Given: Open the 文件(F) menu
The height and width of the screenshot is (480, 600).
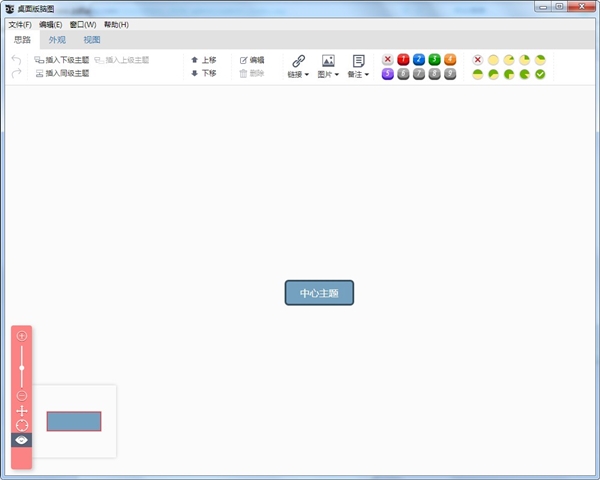Looking at the screenshot, I should (20, 24).
